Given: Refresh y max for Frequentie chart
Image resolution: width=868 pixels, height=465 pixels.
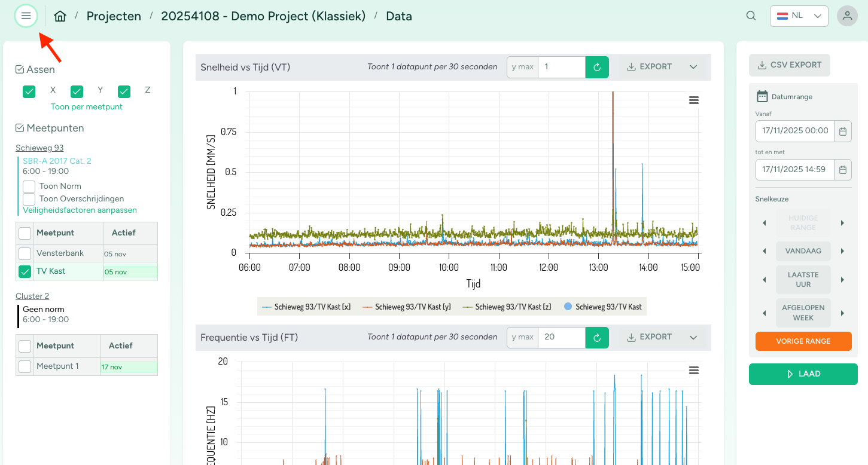Looking at the screenshot, I should 597,337.
